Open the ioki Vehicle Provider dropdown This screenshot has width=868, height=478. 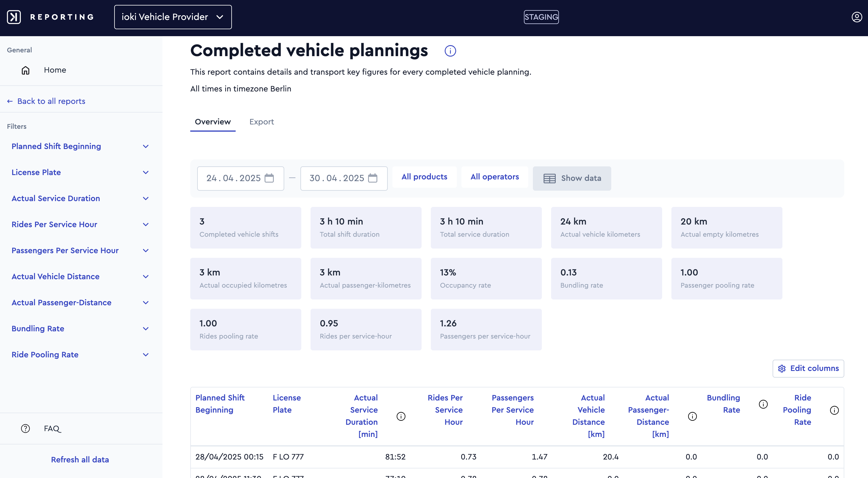[x=173, y=17]
